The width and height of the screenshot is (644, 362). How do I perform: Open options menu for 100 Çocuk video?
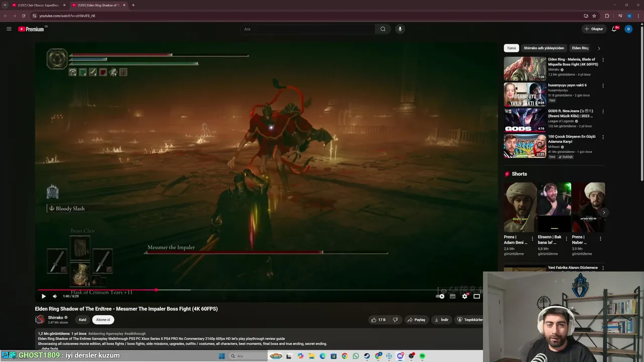pyautogui.click(x=603, y=137)
